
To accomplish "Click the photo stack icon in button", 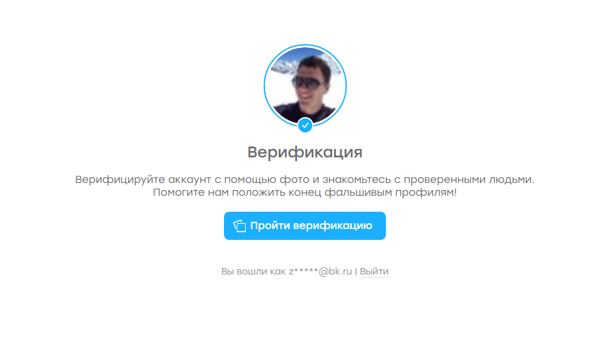I will pyautogui.click(x=239, y=226).
